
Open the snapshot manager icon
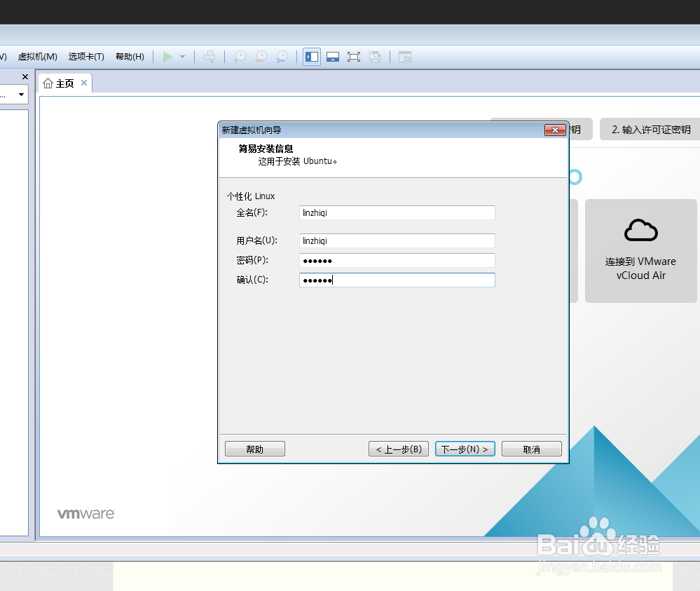coord(281,57)
